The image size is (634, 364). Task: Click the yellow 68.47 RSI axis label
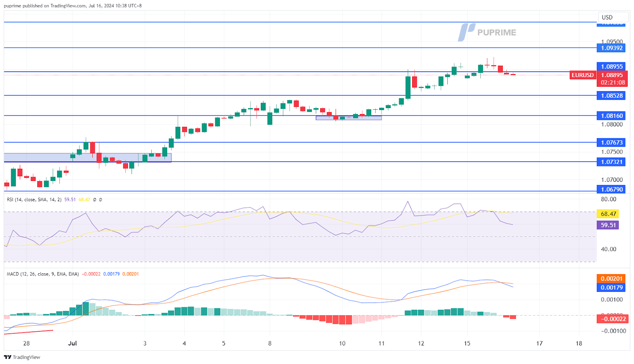click(x=608, y=214)
